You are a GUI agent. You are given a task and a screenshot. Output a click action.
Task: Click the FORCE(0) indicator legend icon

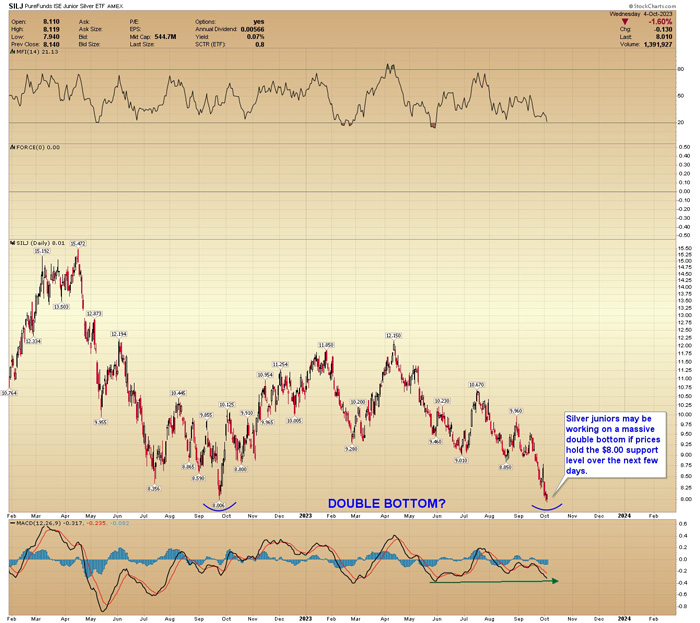tap(12, 147)
